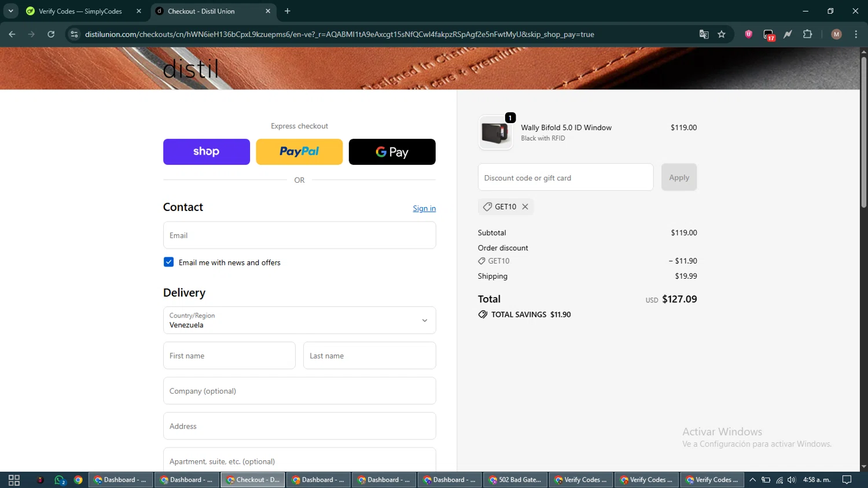The height and width of the screenshot is (488, 868).
Task: Open the pink shield U extension
Action: click(x=749, y=34)
